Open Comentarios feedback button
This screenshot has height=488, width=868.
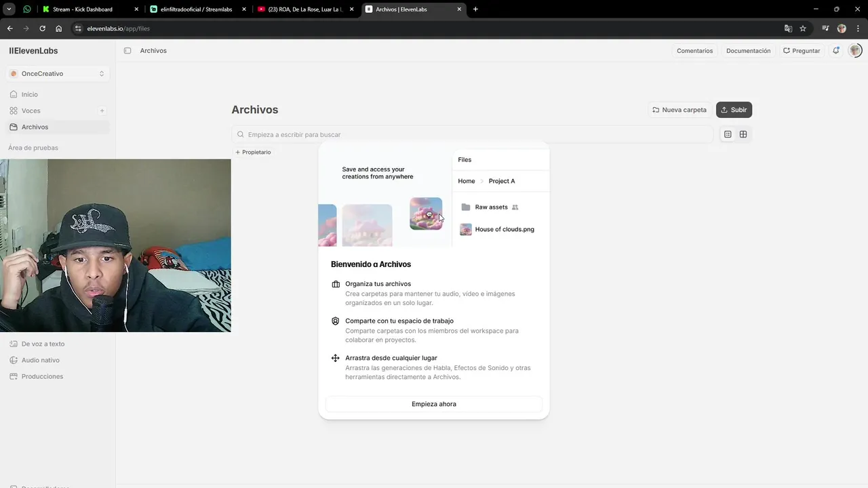point(694,51)
